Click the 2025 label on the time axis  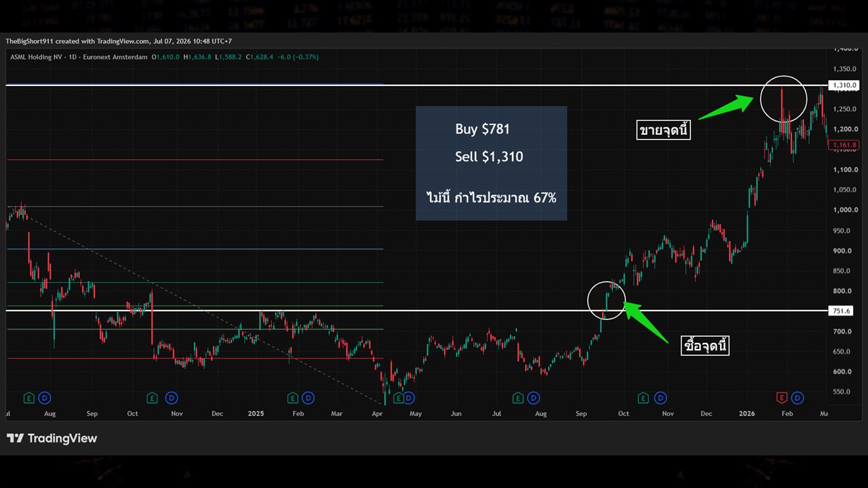(x=256, y=413)
